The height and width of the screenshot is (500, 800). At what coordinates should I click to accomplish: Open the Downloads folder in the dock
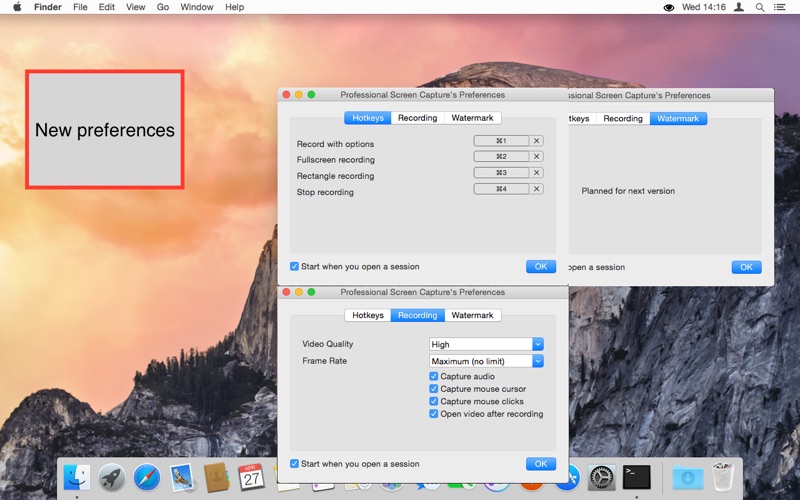point(688,478)
